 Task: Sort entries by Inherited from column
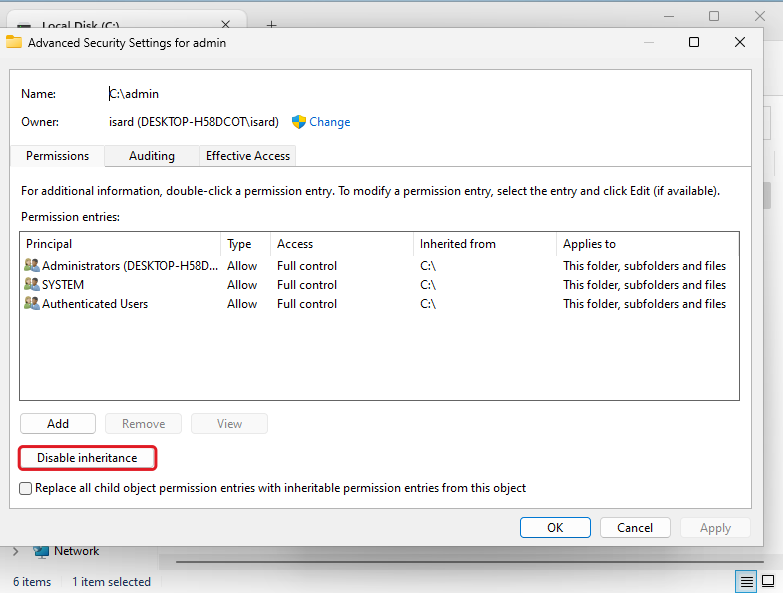(484, 244)
